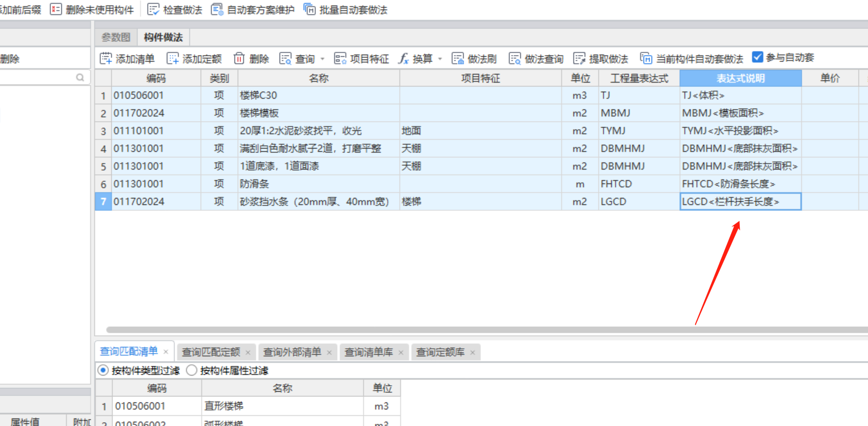Screen dimensions: 868x426
Task: Click the 换算 fx icon
Action: tap(403, 58)
